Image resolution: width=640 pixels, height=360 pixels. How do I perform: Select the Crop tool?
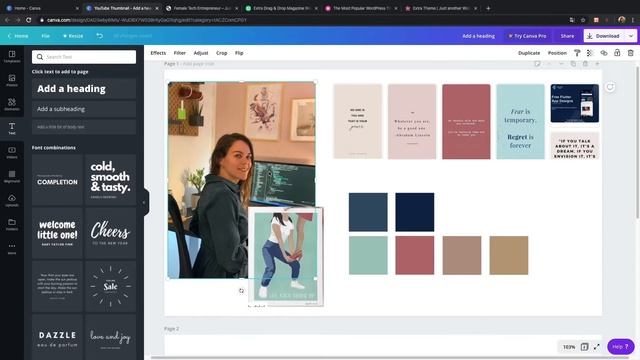coord(222,53)
